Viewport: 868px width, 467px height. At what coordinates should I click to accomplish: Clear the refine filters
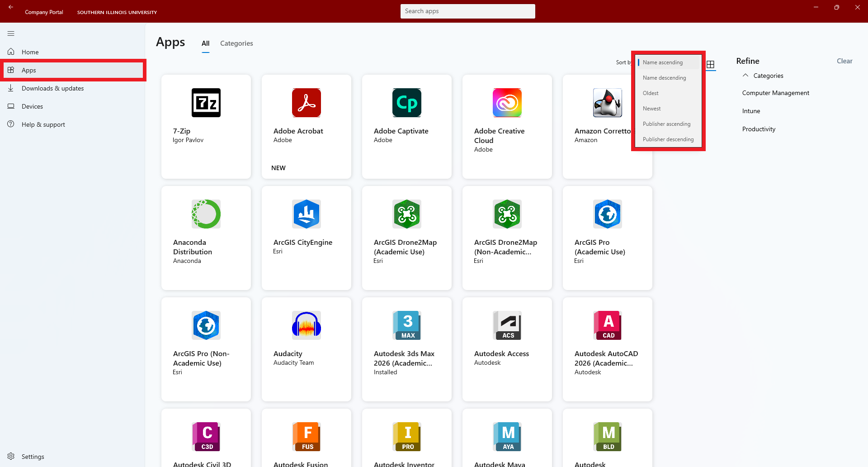pyautogui.click(x=844, y=61)
